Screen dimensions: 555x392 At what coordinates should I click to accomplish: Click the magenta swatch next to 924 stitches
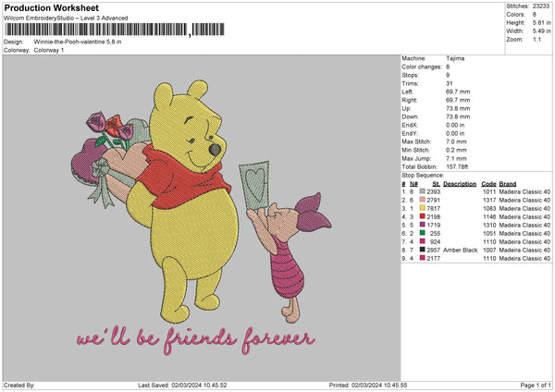point(423,241)
